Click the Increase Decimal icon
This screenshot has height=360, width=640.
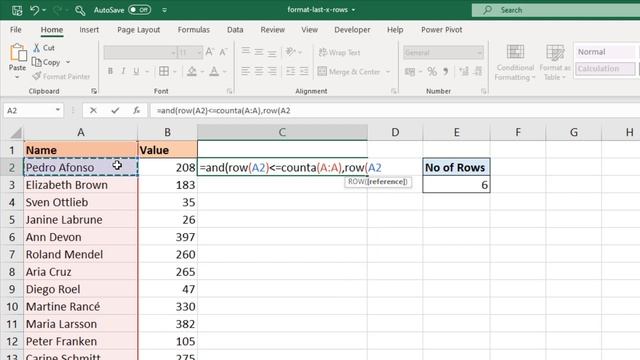click(x=464, y=72)
